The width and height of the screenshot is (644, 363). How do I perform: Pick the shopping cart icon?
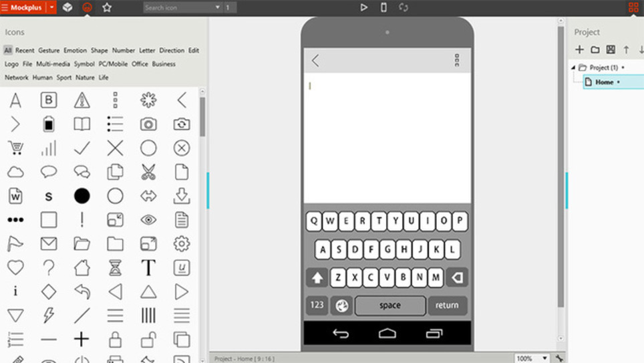pos(15,148)
